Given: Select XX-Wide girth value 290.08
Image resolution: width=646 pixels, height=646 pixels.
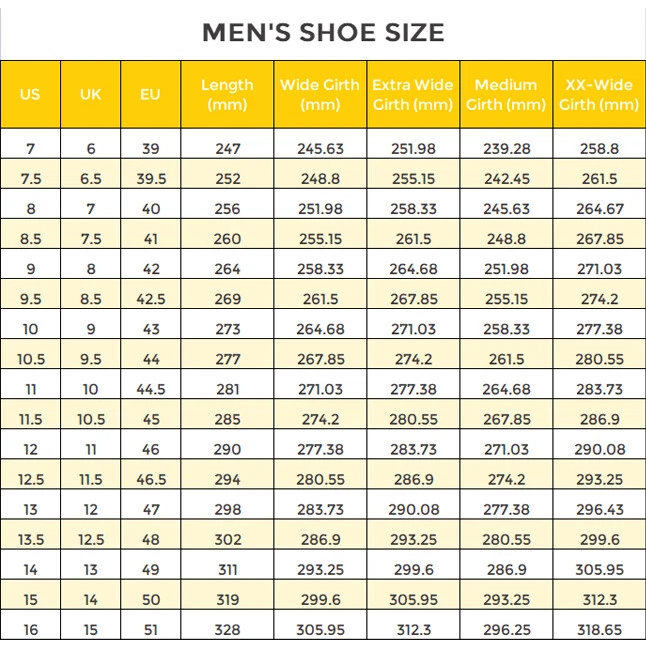Looking at the screenshot, I should pos(599,449).
